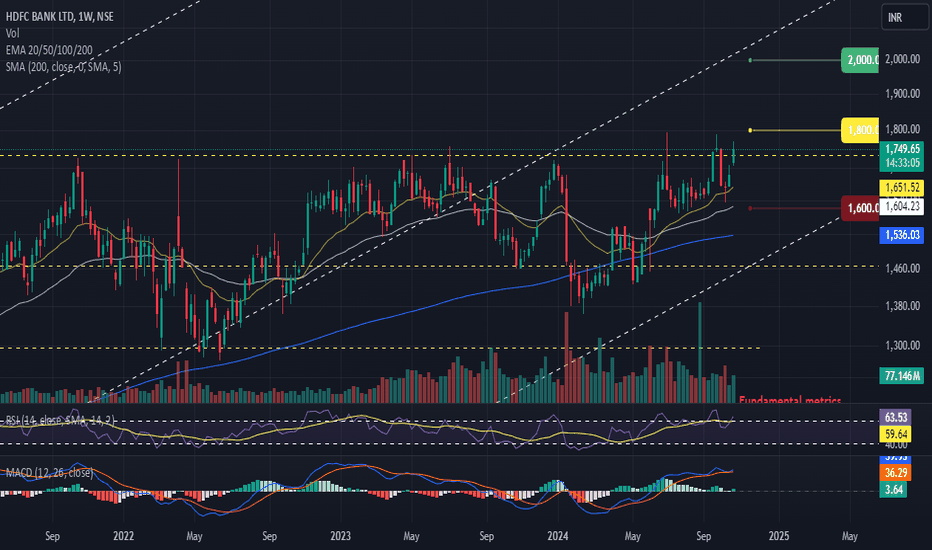Click the current price 1,749.65 label
The height and width of the screenshot is (550, 932).
click(902, 149)
